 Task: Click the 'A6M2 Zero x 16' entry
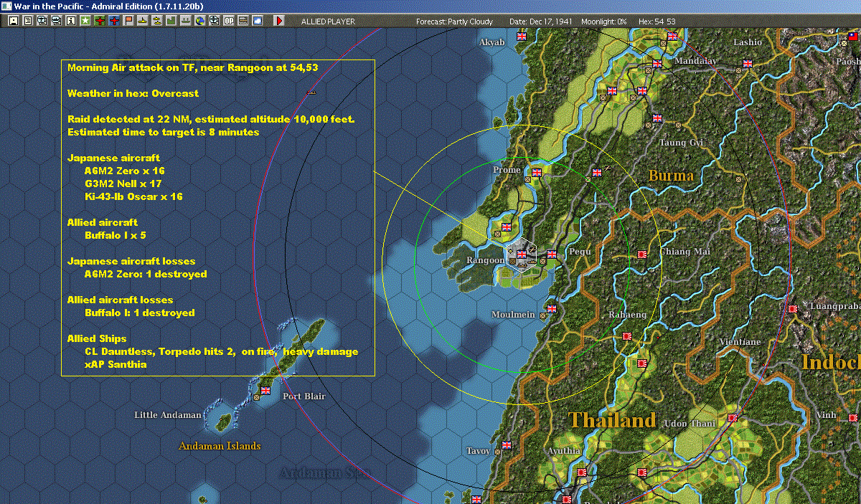pos(125,171)
